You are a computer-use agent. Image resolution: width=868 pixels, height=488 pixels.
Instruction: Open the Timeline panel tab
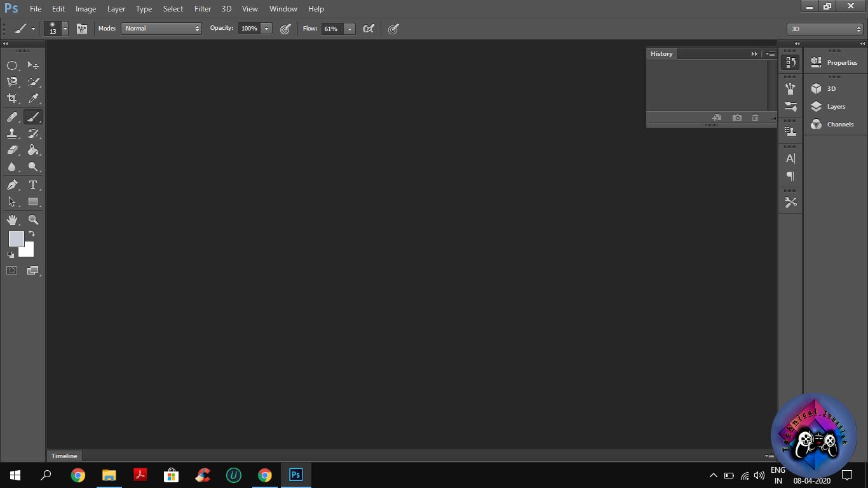point(64,456)
